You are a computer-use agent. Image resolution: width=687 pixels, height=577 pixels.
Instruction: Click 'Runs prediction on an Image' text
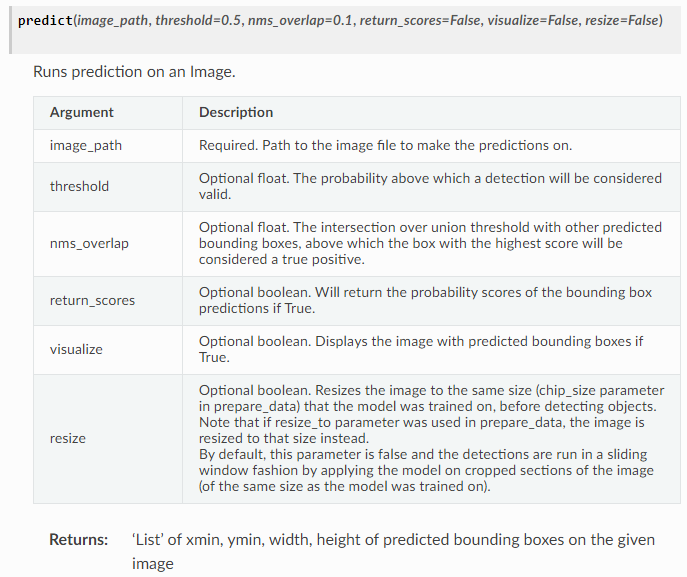coord(134,72)
